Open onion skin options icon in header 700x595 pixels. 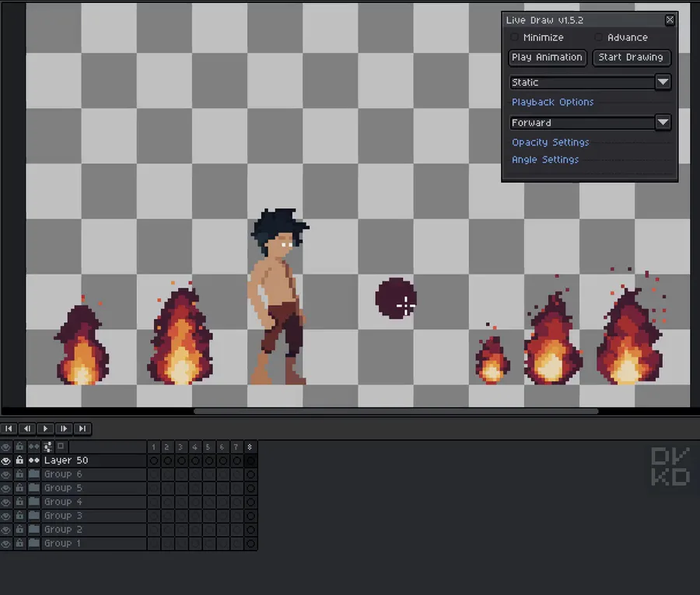(x=47, y=446)
